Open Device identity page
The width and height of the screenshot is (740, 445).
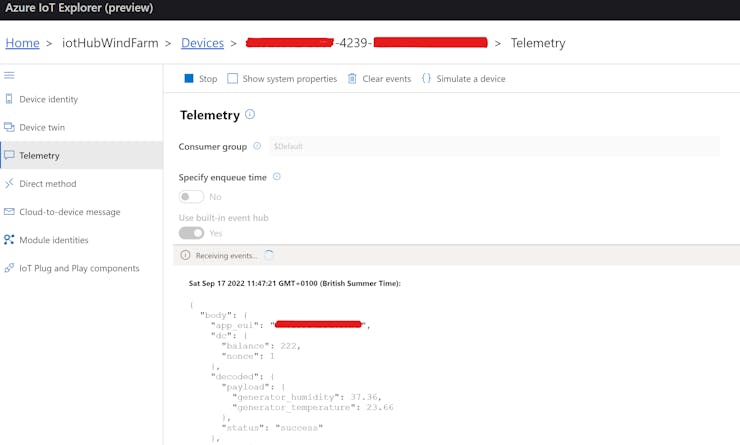pos(82,99)
